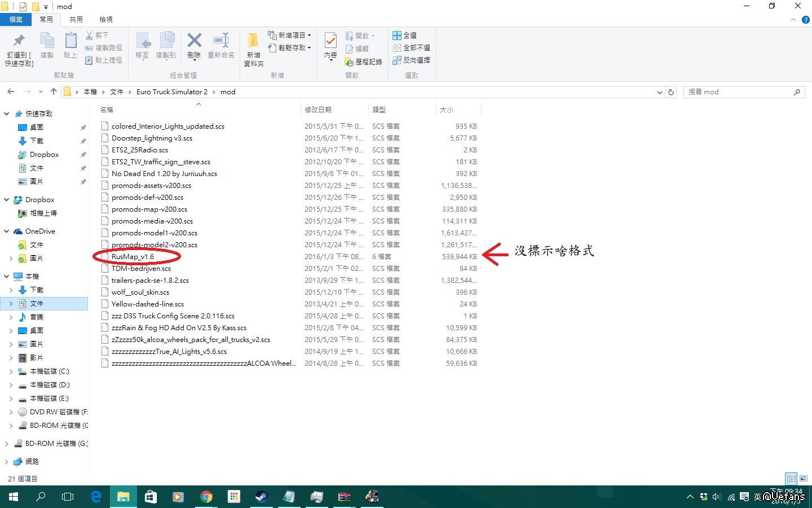Image resolution: width=812 pixels, height=508 pixels.
Task: Sort files by the Size column header
Action: pos(447,110)
